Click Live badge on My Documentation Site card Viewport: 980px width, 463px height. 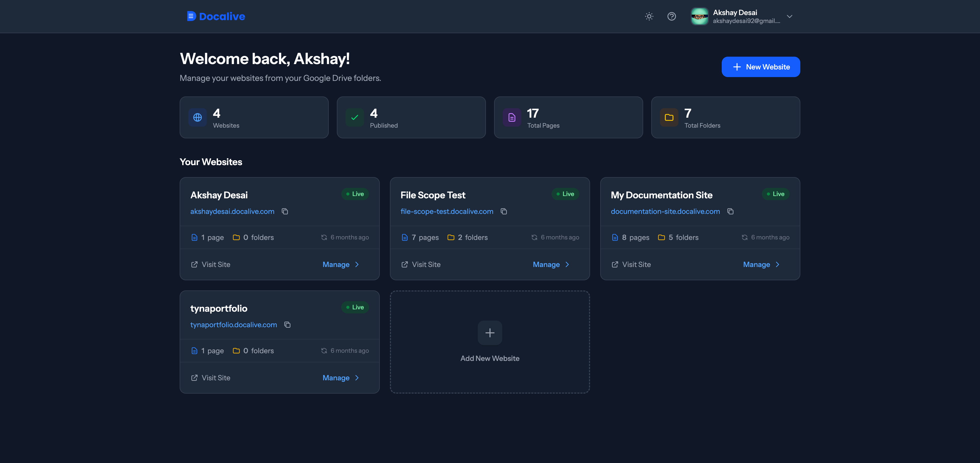pos(775,194)
